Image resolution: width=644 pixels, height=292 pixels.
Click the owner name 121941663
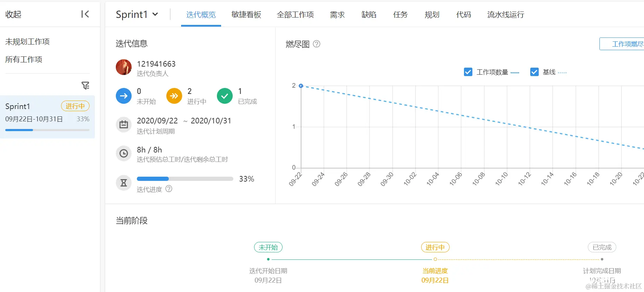(x=156, y=64)
